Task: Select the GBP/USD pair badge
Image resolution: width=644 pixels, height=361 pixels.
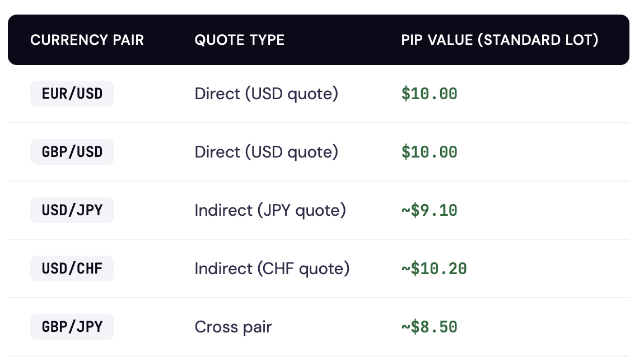Action: point(72,152)
